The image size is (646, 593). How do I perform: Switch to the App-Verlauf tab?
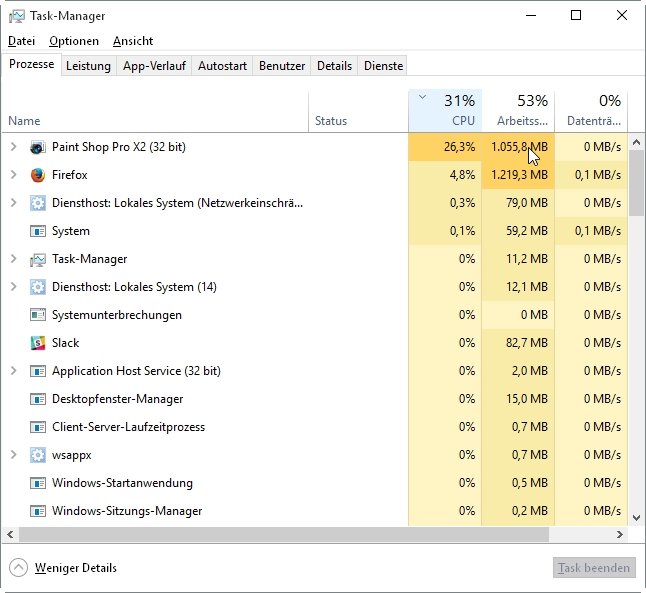coord(154,66)
